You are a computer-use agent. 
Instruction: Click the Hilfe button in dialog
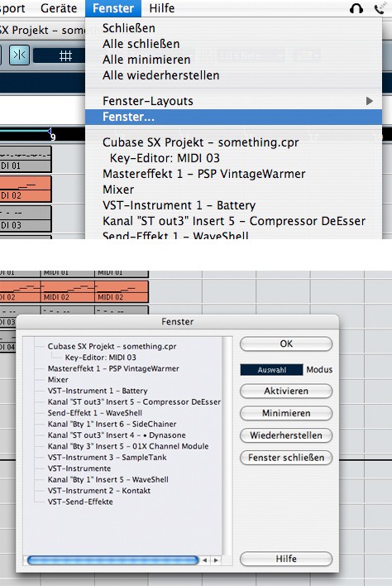pyautogui.click(x=286, y=559)
